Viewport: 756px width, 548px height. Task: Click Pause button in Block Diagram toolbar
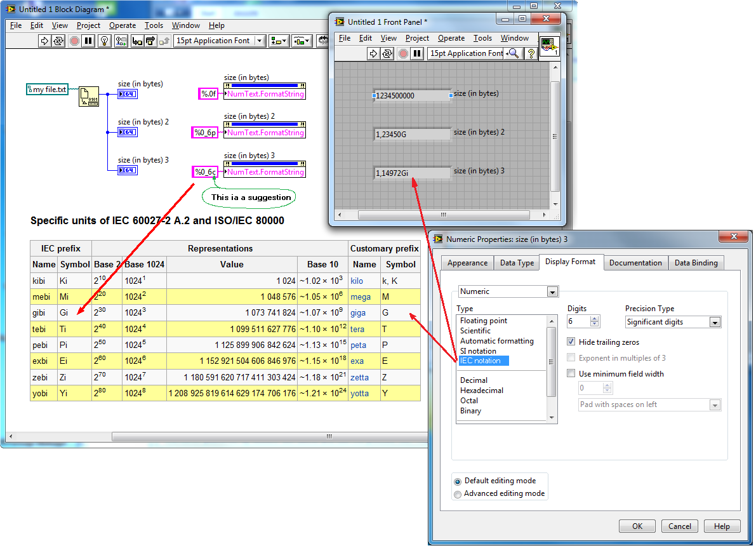pos(88,41)
